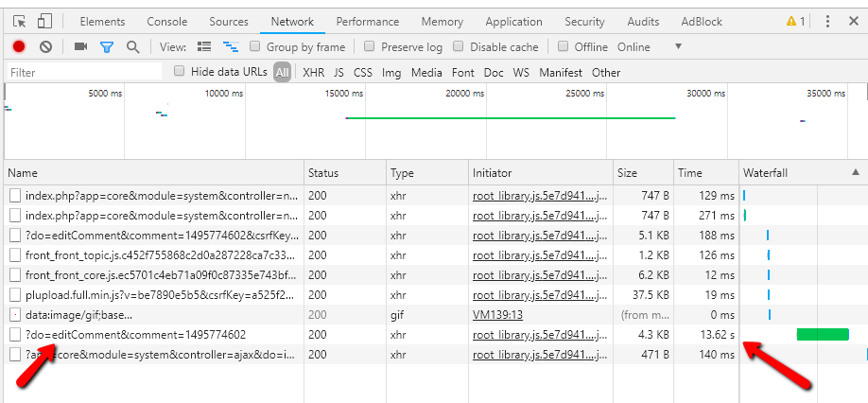Tick the Hide data URLs checkbox
Image resolution: width=868 pixels, height=403 pixels.
point(180,71)
